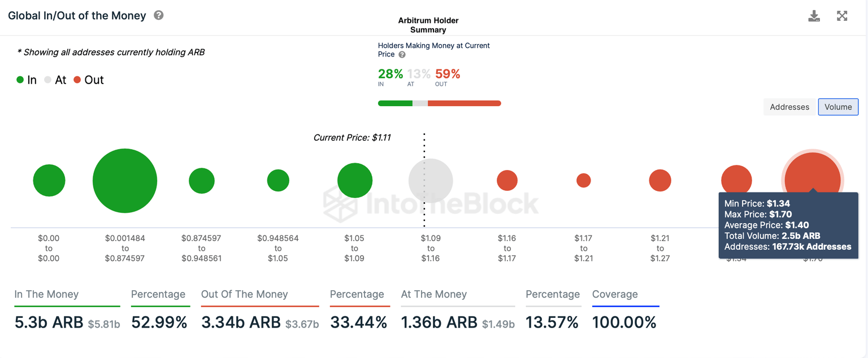Click the smallest red bubble at $1.17-$1.21
868x358 pixels.
[584, 181]
